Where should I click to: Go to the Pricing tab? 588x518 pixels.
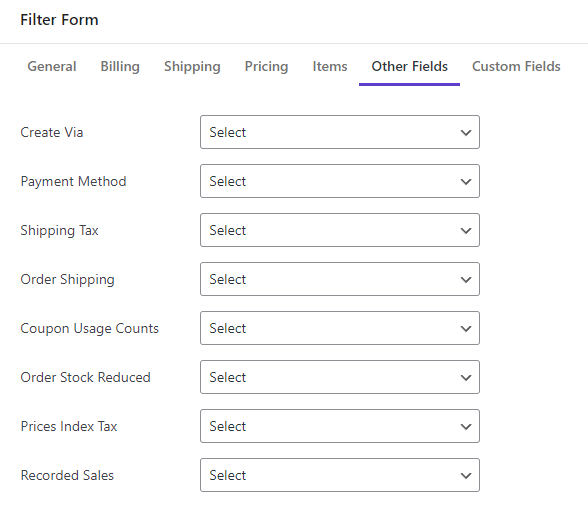click(266, 66)
